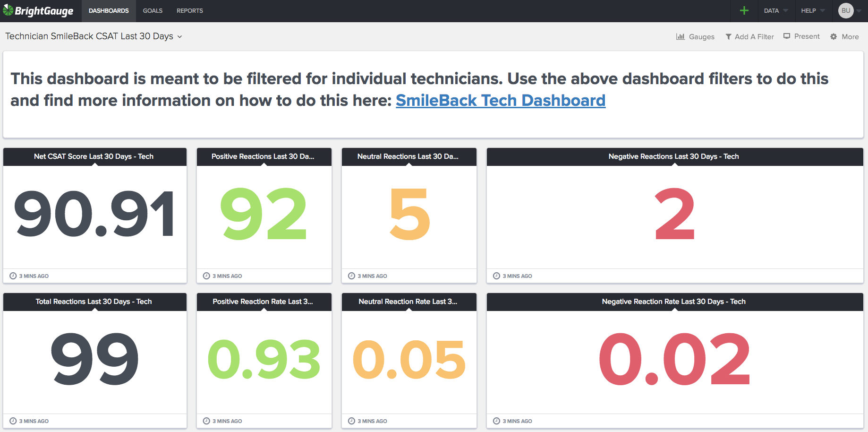Click the BrightGauge logo
This screenshot has width=868, height=432.
(38, 11)
